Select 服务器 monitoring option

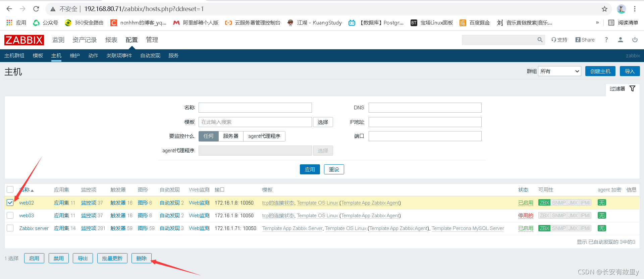coord(231,136)
